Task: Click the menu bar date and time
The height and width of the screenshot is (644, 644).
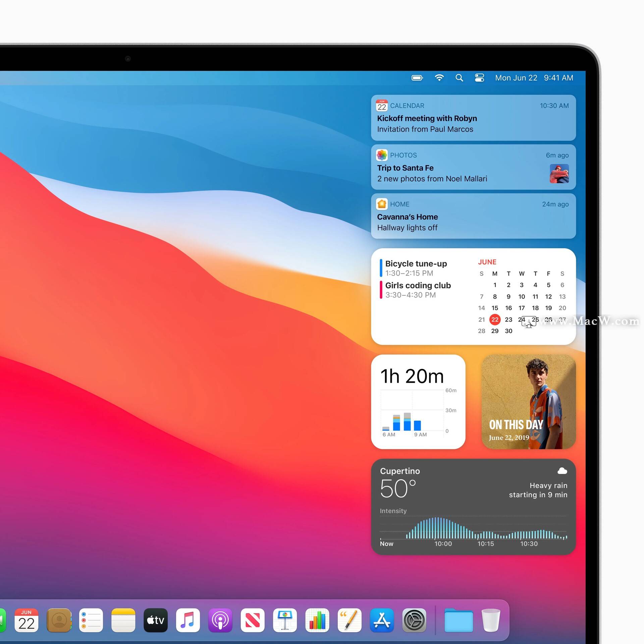Action: [x=533, y=78]
